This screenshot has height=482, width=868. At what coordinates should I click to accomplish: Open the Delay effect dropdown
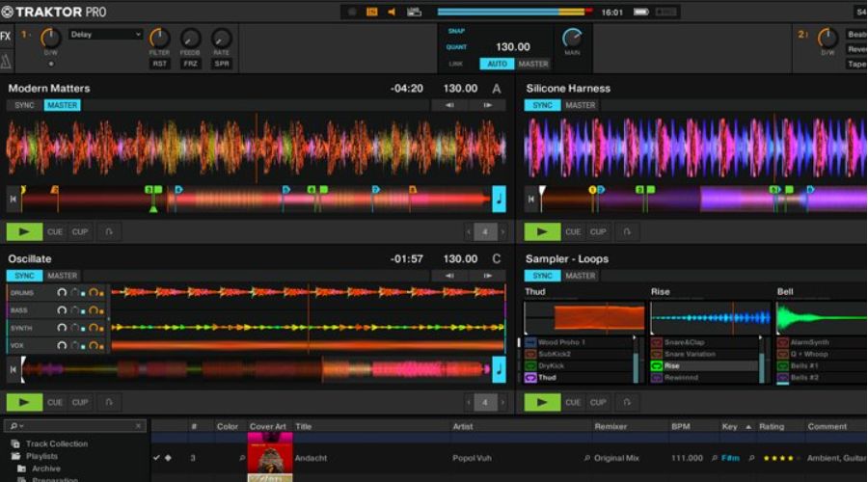[106, 35]
